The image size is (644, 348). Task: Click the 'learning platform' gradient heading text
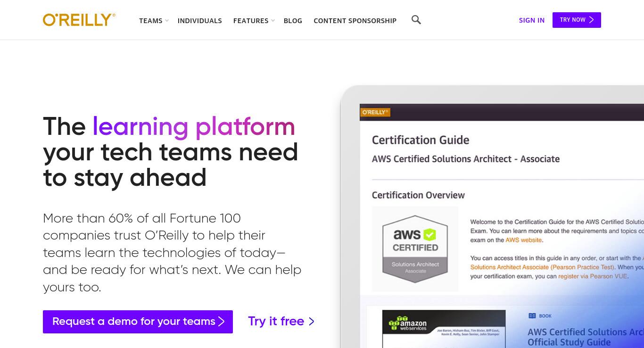click(194, 127)
